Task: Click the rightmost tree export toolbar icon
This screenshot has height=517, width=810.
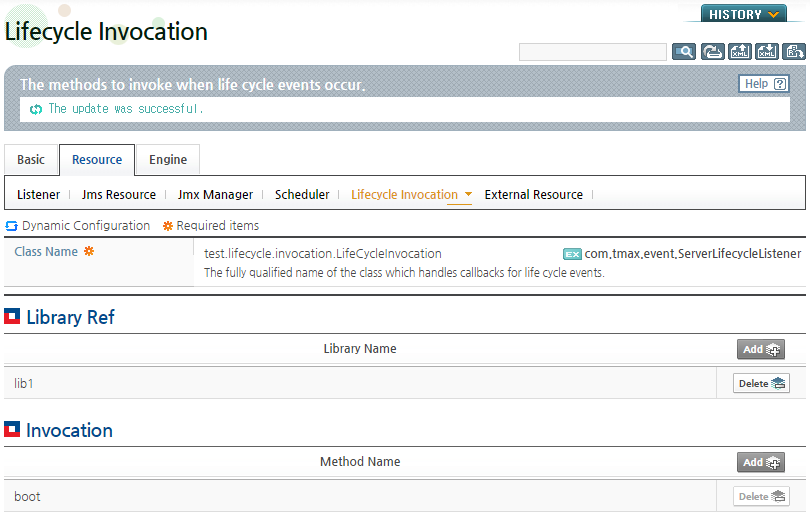Action: click(x=793, y=52)
